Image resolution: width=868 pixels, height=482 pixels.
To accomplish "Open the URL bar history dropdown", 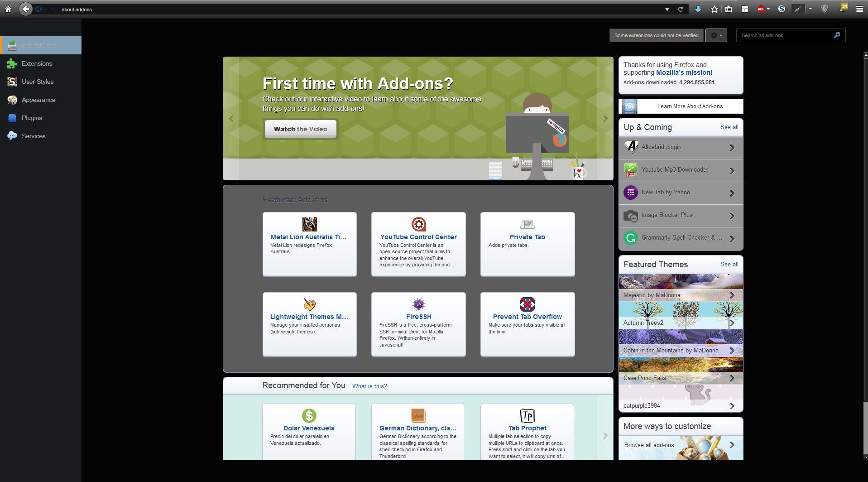I will (x=667, y=9).
